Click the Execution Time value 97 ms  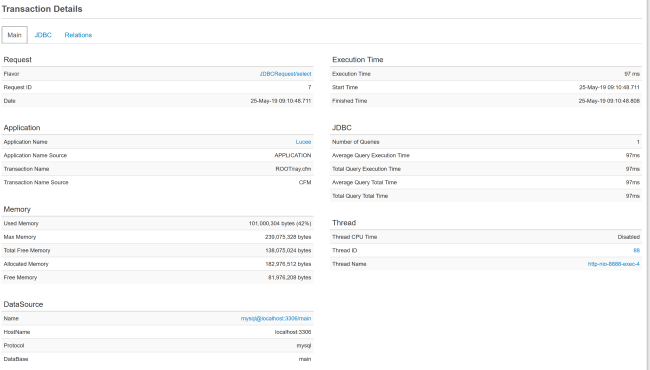(x=632, y=74)
